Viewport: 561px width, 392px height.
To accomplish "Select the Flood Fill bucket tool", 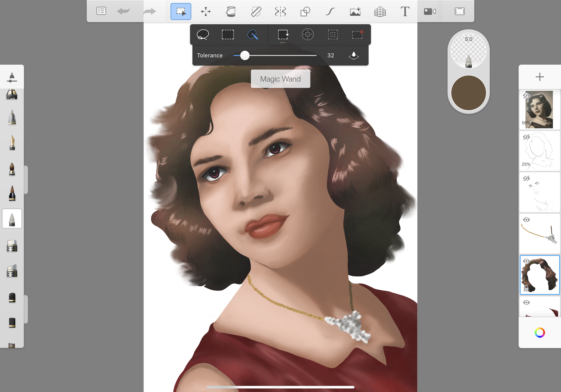I will click(231, 12).
